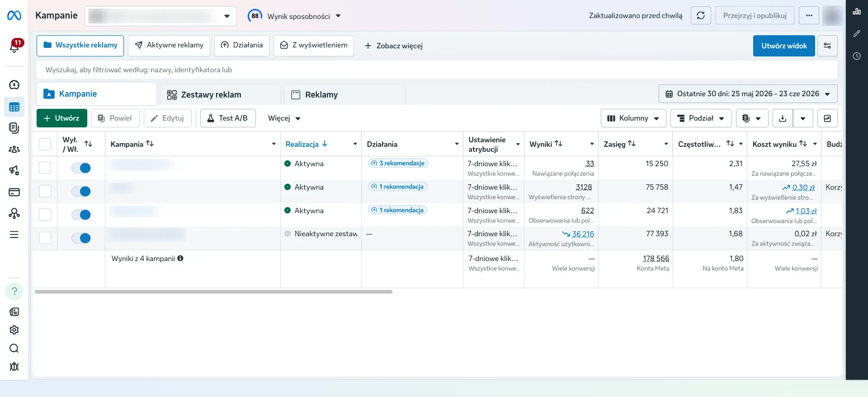Viewport: 868px width, 397px height.
Task: Open all tools hamburger menu icon
Action: pos(14,235)
